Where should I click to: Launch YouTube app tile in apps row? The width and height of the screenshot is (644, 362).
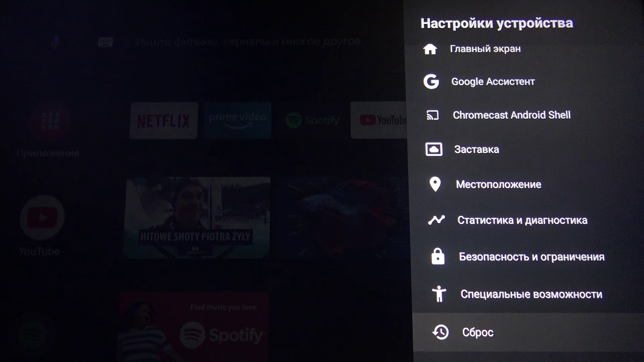(x=378, y=121)
